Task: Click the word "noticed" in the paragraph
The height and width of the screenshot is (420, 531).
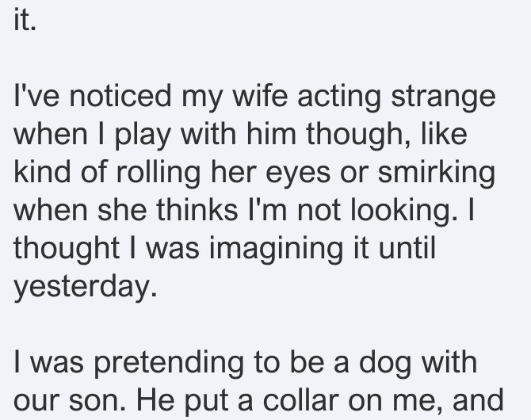Action: pos(120,96)
